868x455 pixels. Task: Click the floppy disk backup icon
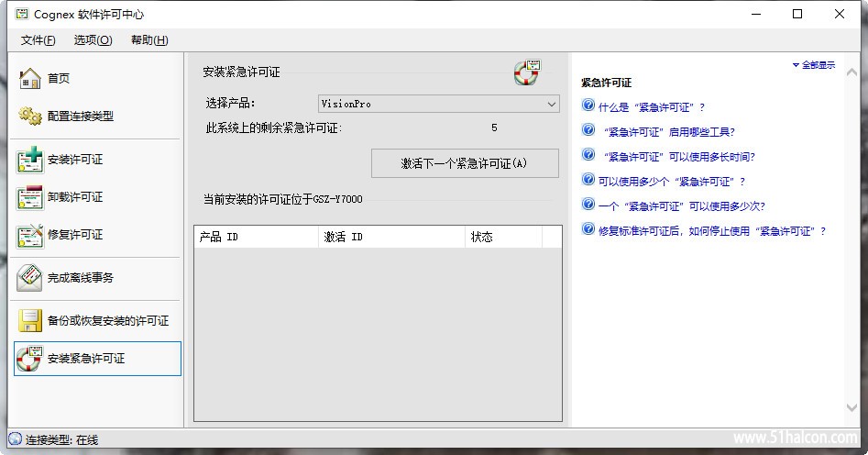coord(30,321)
